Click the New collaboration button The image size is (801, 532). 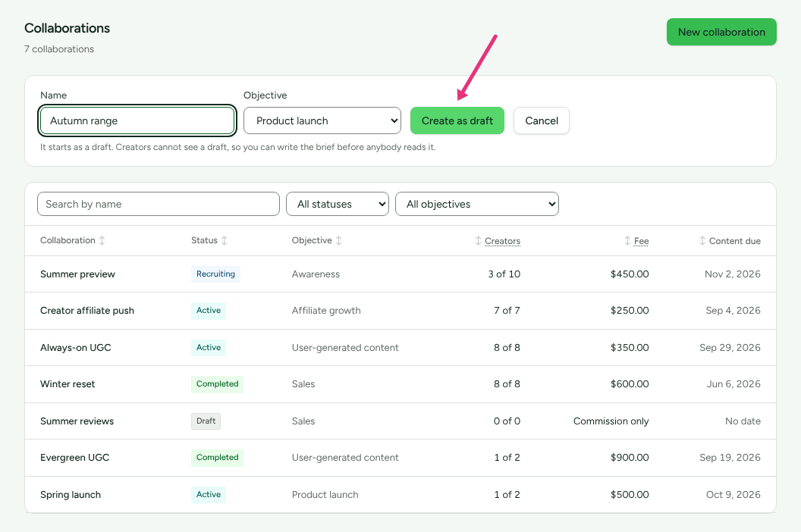click(x=721, y=32)
